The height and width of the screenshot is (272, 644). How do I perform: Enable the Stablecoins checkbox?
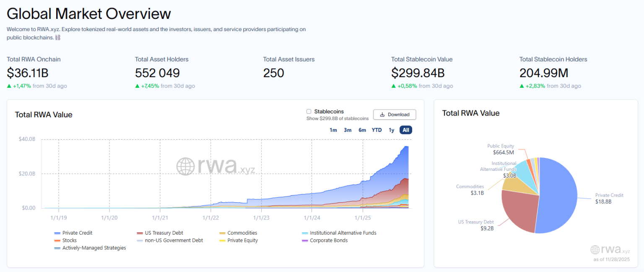coord(309,112)
